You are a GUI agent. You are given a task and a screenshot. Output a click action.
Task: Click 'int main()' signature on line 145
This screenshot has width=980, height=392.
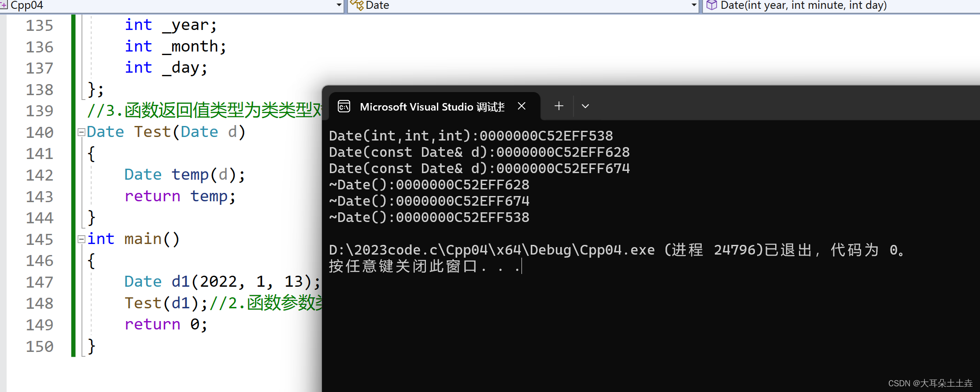[x=133, y=239]
